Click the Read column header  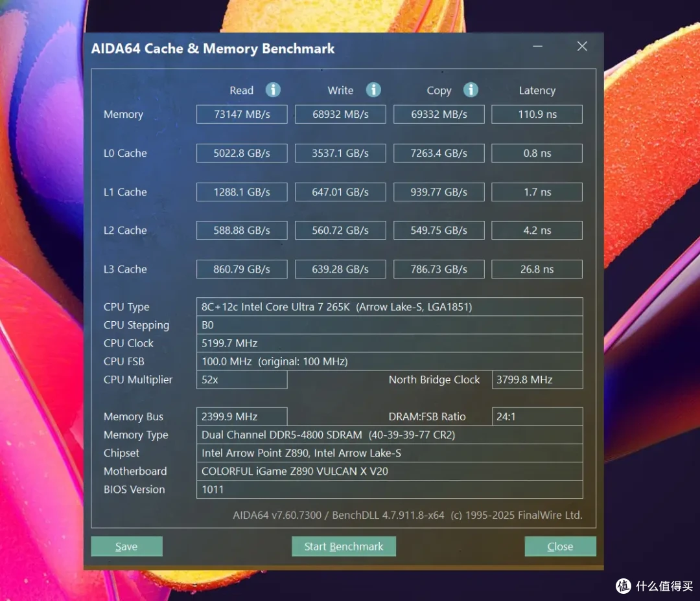(242, 91)
